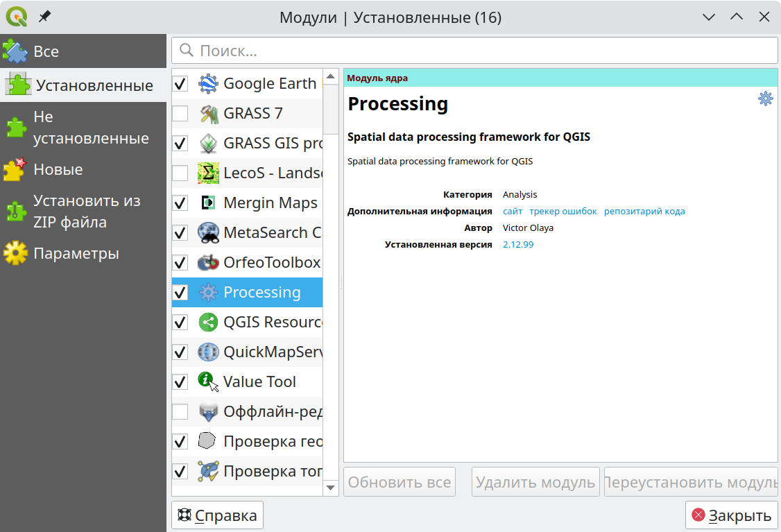This screenshot has width=781, height=532.
Task: Open the Не установленные tab
Action: (x=83, y=128)
